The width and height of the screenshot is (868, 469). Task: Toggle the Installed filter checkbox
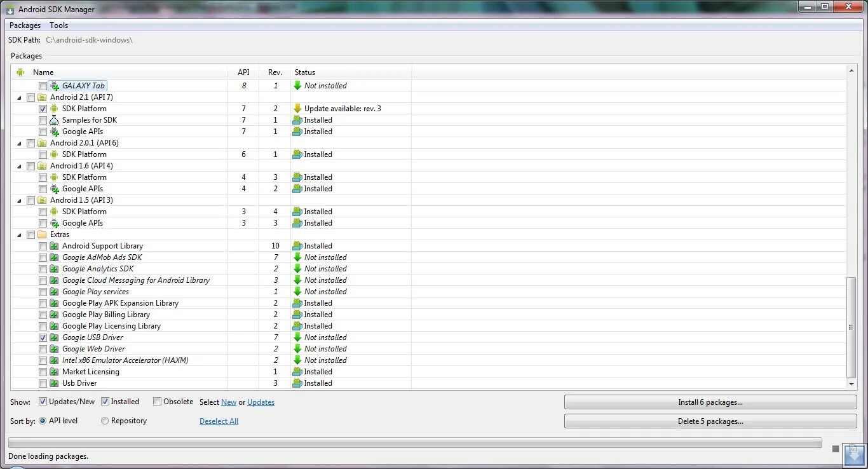[105, 402]
